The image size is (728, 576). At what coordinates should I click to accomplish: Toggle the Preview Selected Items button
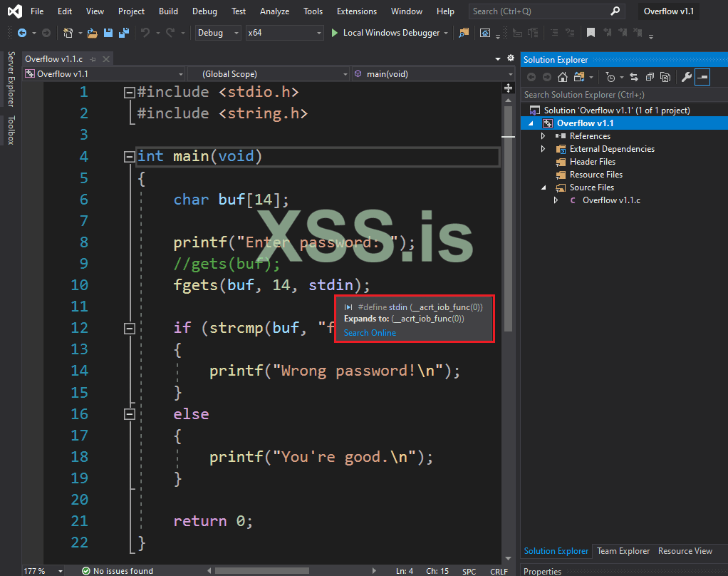point(703,77)
